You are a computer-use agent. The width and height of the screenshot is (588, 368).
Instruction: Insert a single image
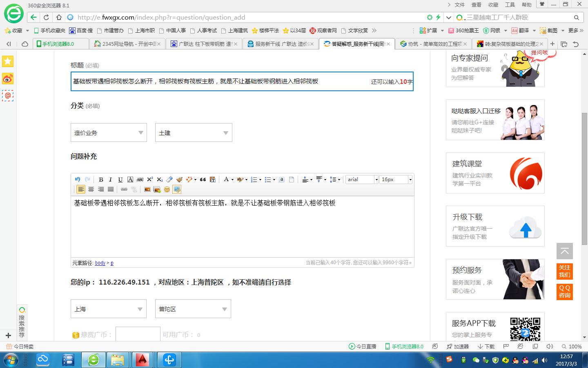[147, 189]
